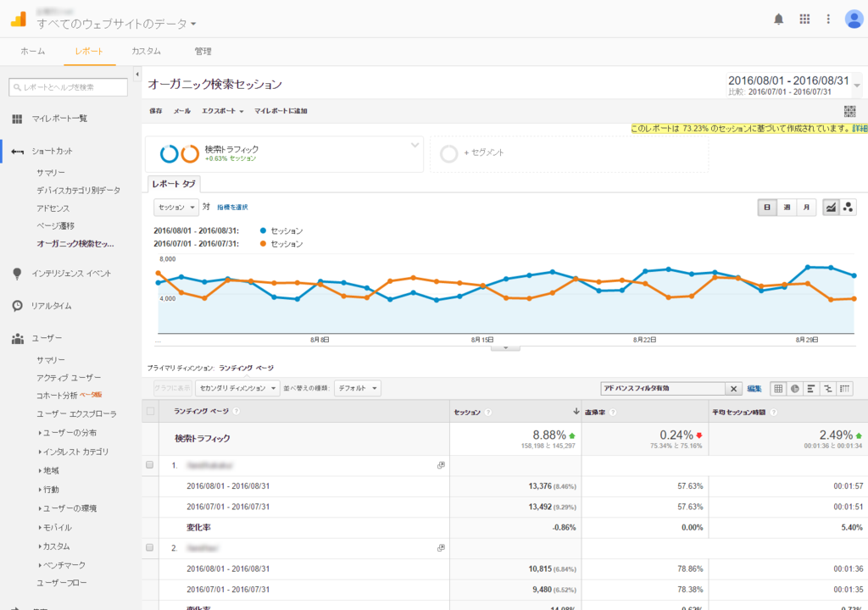Select the pie chart view icon
Image resolution: width=868 pixels, height=610 pixels.
(795, 389)
